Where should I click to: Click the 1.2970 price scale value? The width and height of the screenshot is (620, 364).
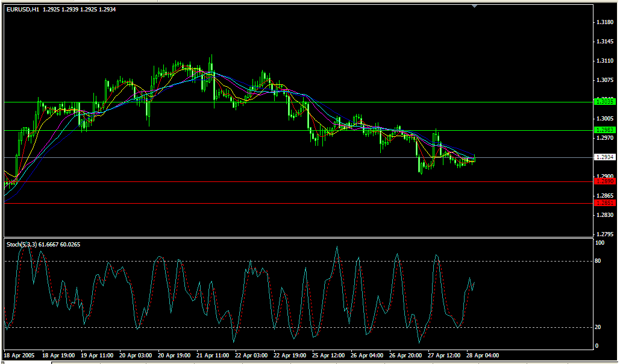tap(604, 138)
